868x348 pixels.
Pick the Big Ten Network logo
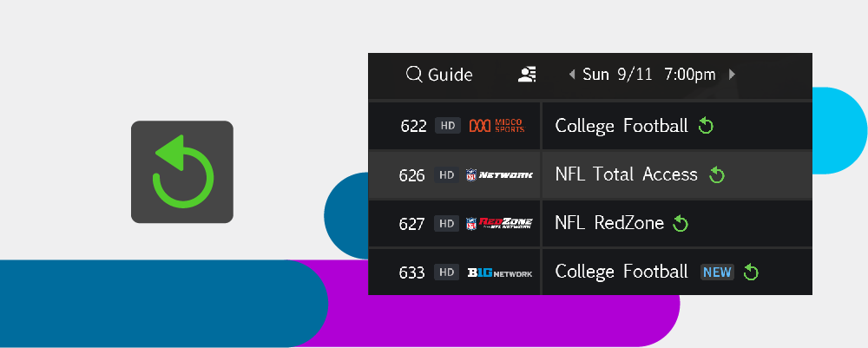pos(499,272)
